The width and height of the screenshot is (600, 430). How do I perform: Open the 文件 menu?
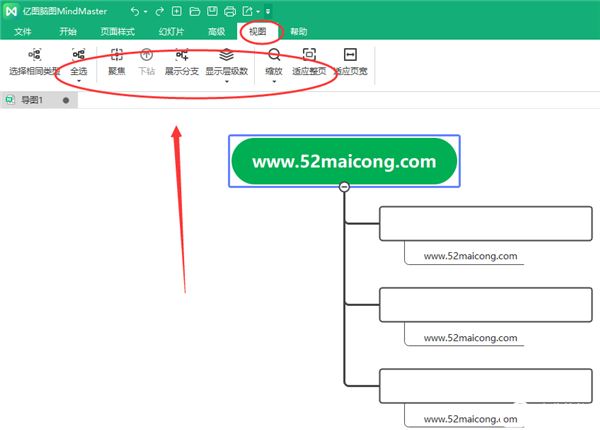tap(23, 32)
